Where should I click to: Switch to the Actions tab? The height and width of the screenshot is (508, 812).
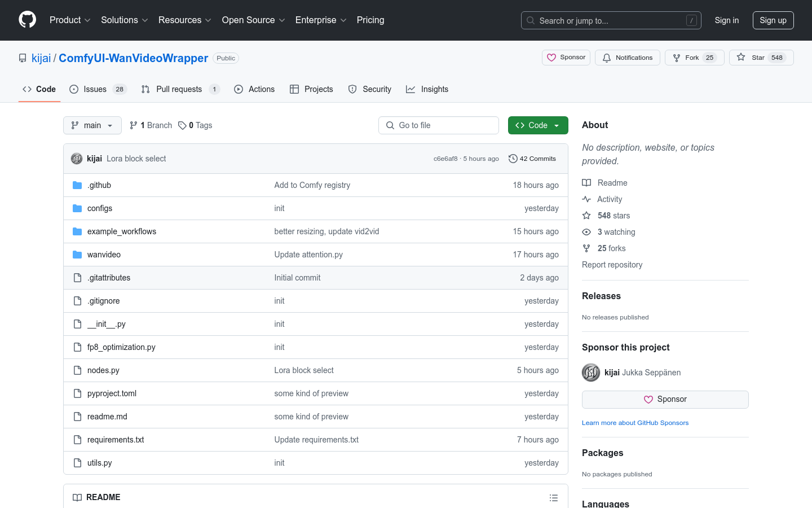click(x=254, y=89)
